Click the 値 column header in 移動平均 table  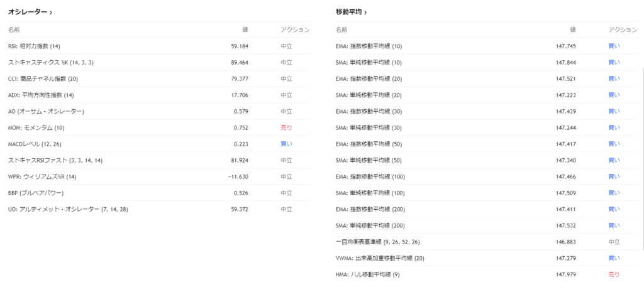click(572, 30)
